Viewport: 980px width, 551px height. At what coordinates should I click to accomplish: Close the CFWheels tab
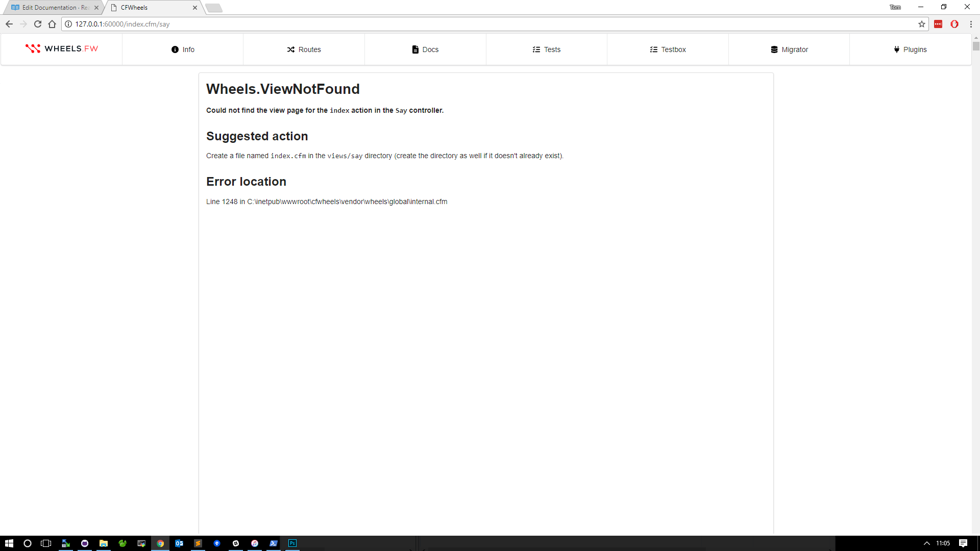(x=195, y=8)
